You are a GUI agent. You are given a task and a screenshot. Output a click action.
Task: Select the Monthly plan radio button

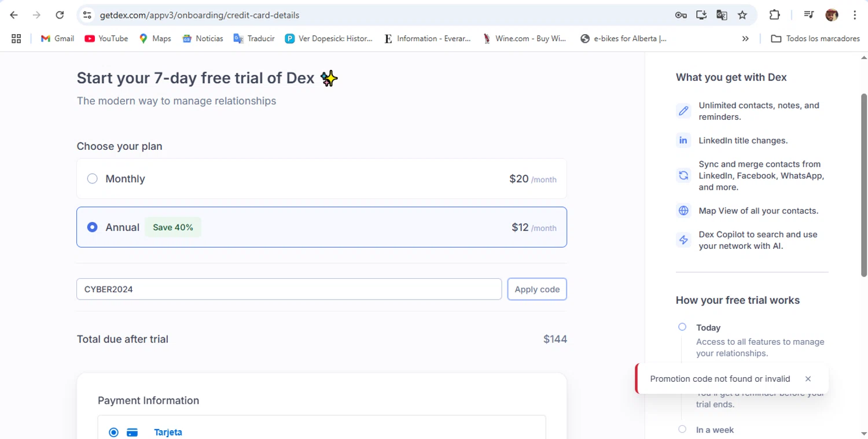(x=92, y=179)
